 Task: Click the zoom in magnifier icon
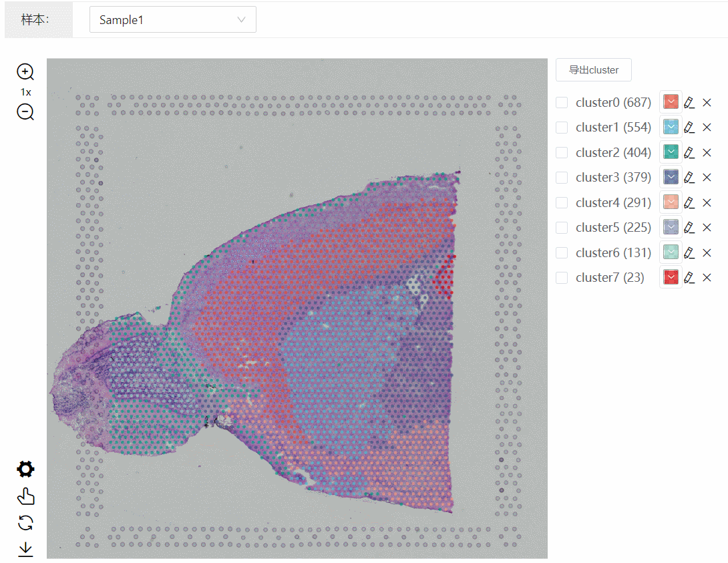25,72
